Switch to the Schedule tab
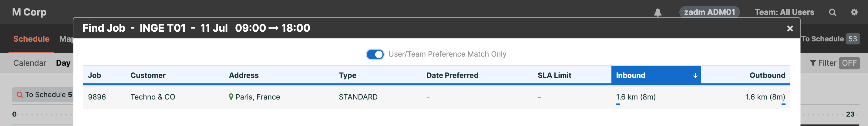Image resolution: width=868 pixels, height=126 pixels. coord(31,39)
